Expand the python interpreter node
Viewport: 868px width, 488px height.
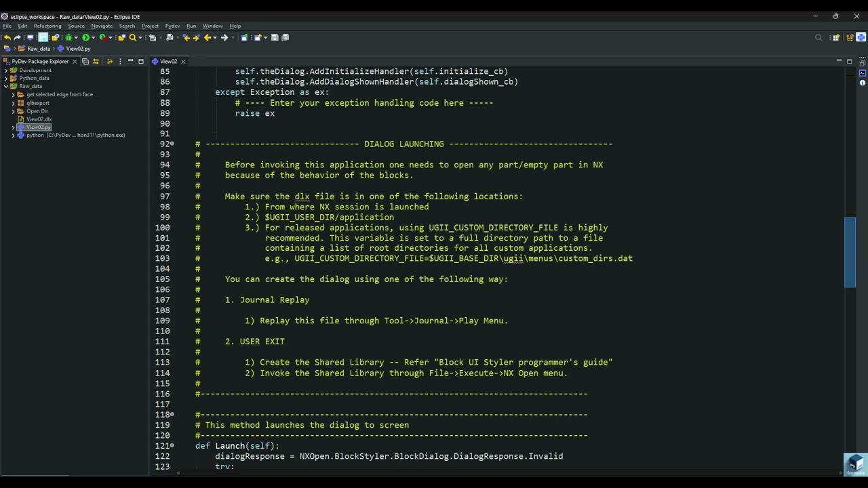pyautogui.click(x=13, y=135)
